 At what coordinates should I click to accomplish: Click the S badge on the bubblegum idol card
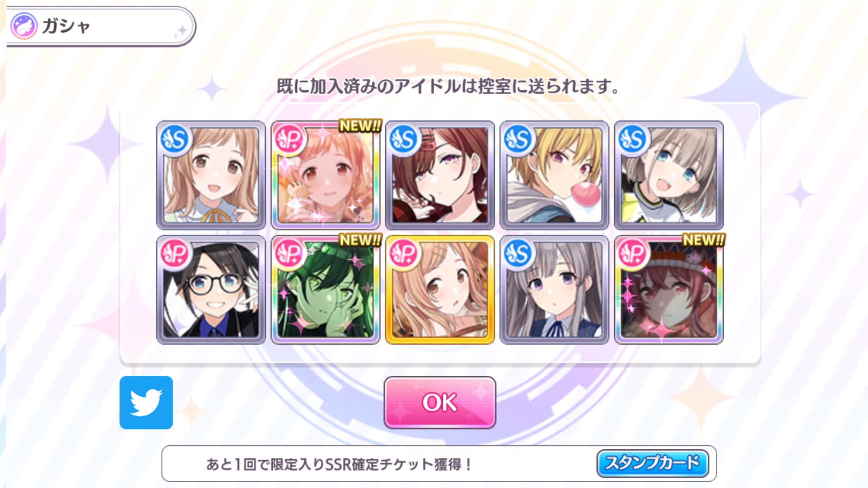tap(518, 139)
